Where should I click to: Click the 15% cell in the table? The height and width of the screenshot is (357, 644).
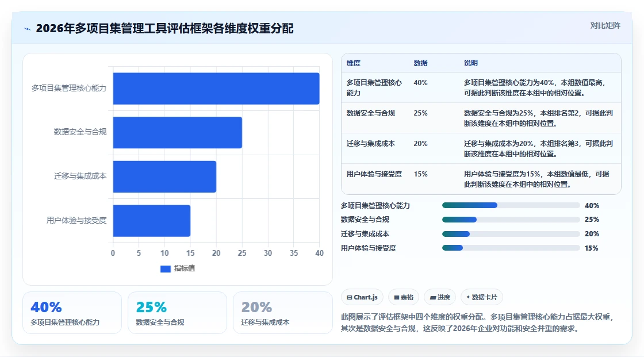click(x=420, y=174)
